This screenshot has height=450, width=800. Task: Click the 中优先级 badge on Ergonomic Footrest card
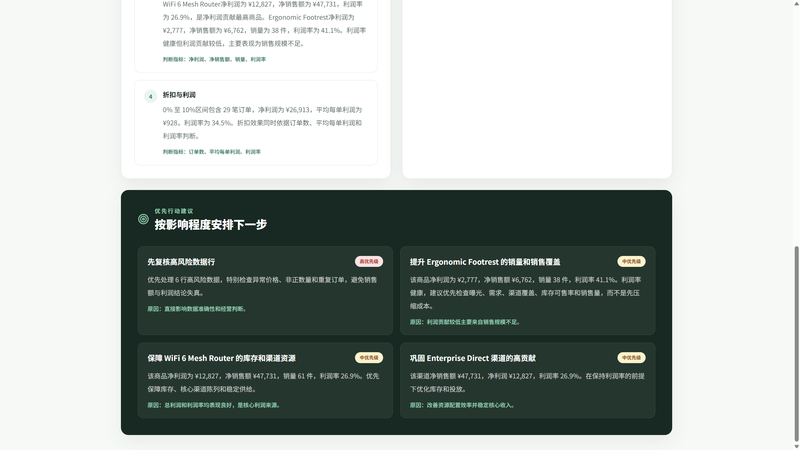click(631, 262)
